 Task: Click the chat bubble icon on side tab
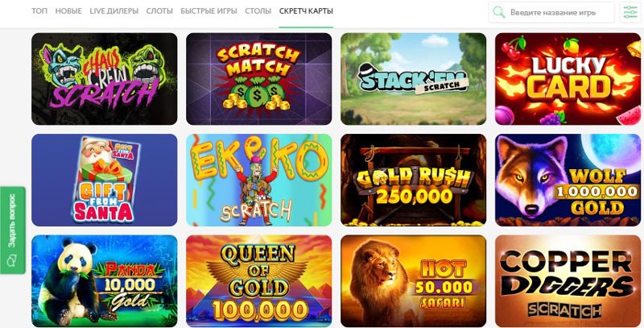coord(12,261)
